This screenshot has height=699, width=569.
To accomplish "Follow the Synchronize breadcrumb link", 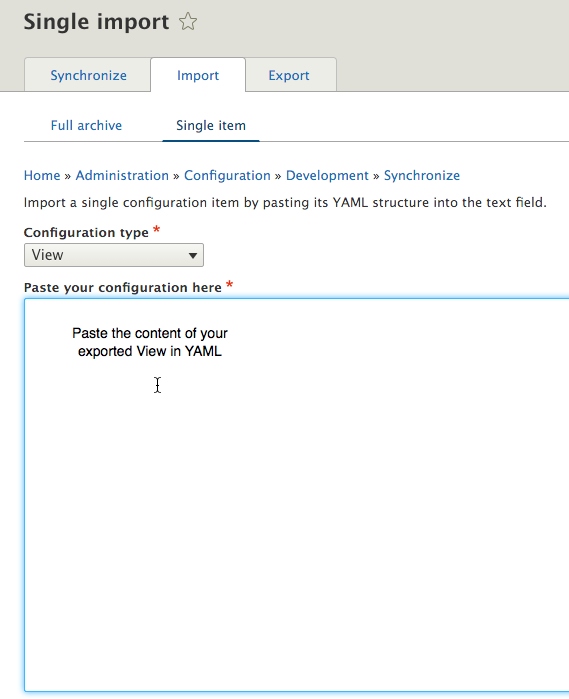I will [422, 175].
